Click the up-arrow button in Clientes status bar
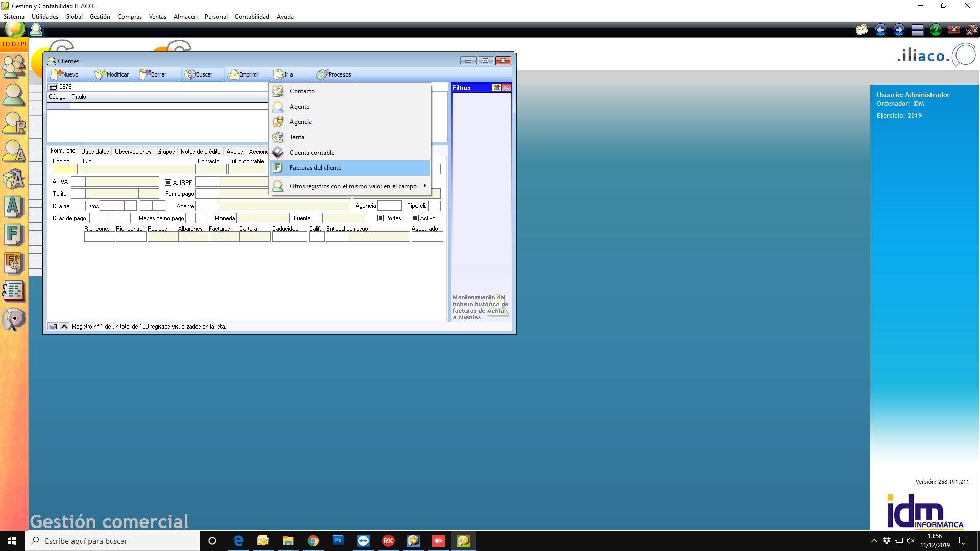980x551 pixels. tap(64, 327)
